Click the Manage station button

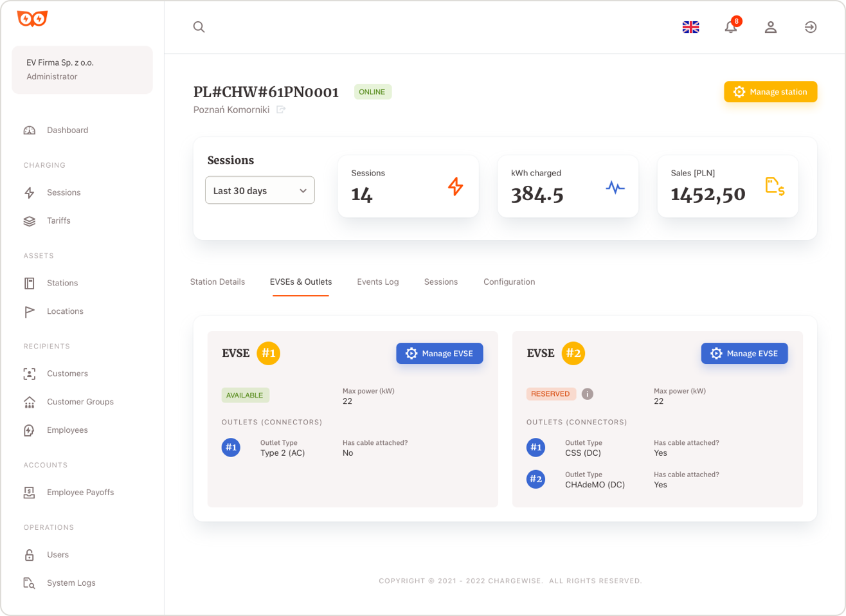coord(770,91)
